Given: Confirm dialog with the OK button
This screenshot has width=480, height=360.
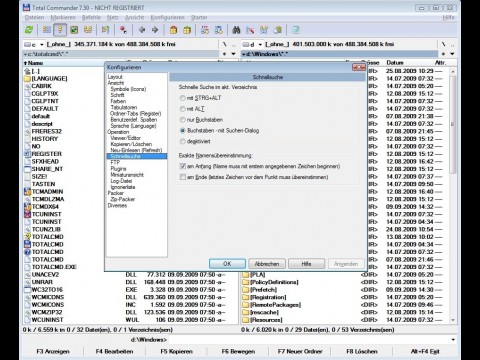Looking at the screenshot, I should click(227, 264).
